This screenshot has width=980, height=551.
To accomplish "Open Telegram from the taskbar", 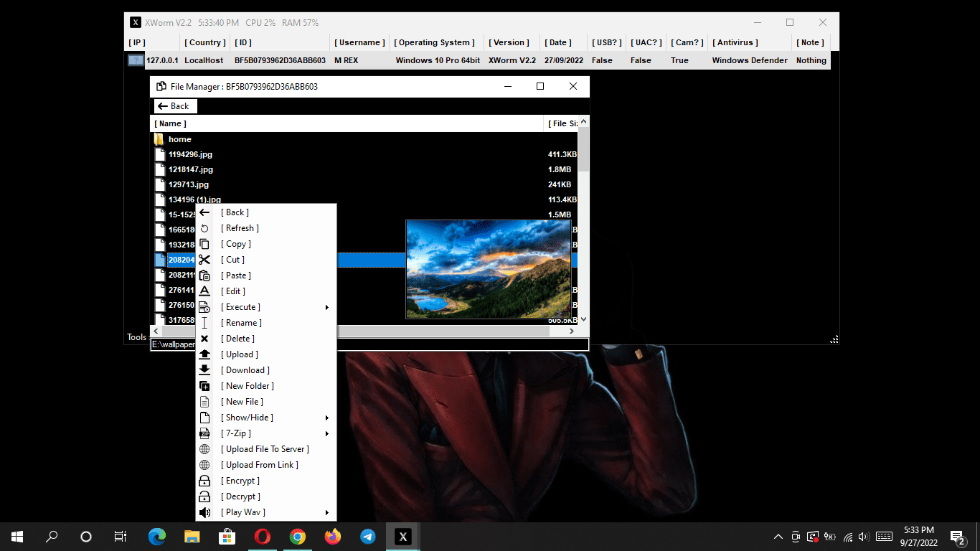I will click(367, 536).
